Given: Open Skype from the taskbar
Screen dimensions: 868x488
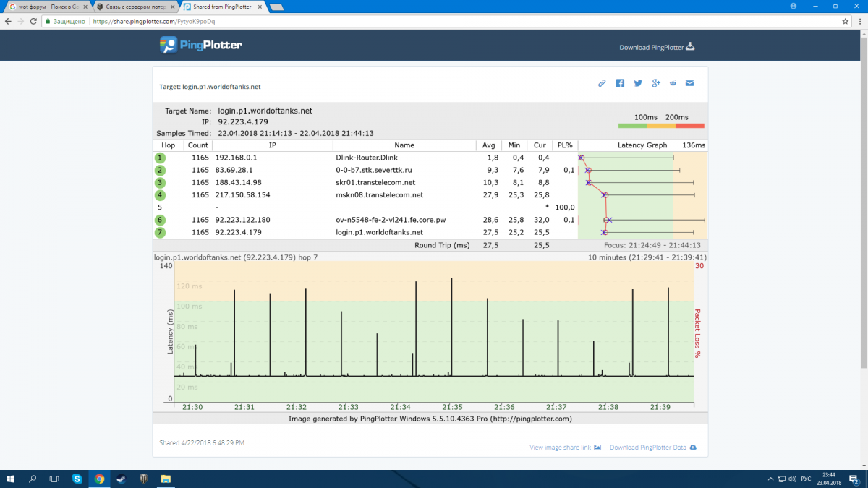Looking at the screenshot, I should click(77, 479).
